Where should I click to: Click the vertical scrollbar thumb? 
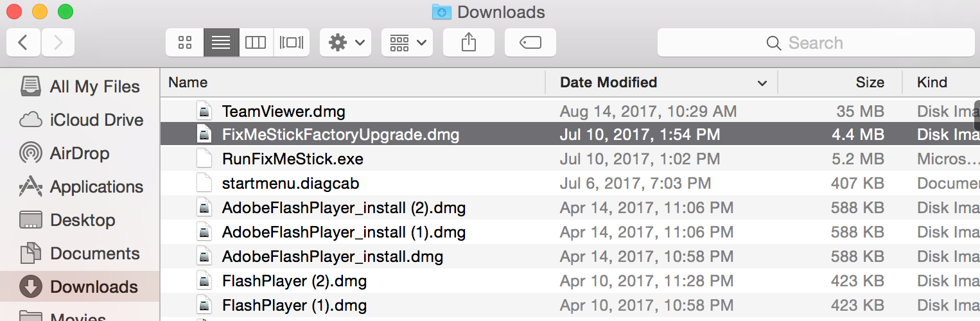[977, 120]
